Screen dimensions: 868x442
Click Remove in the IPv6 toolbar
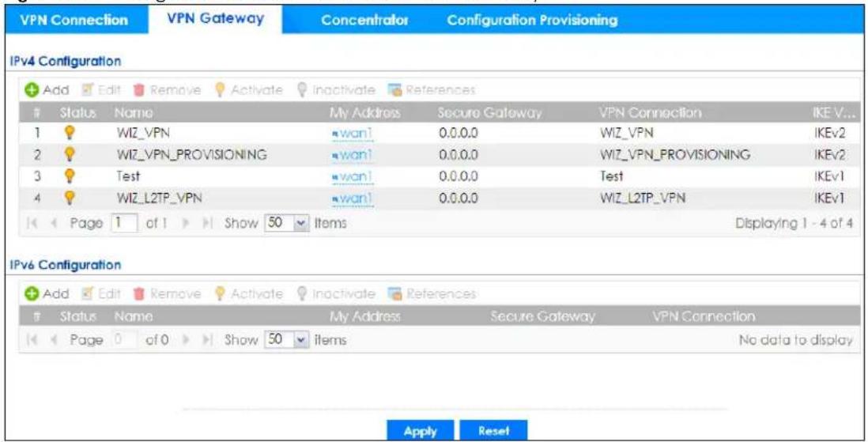pos(167,293)
